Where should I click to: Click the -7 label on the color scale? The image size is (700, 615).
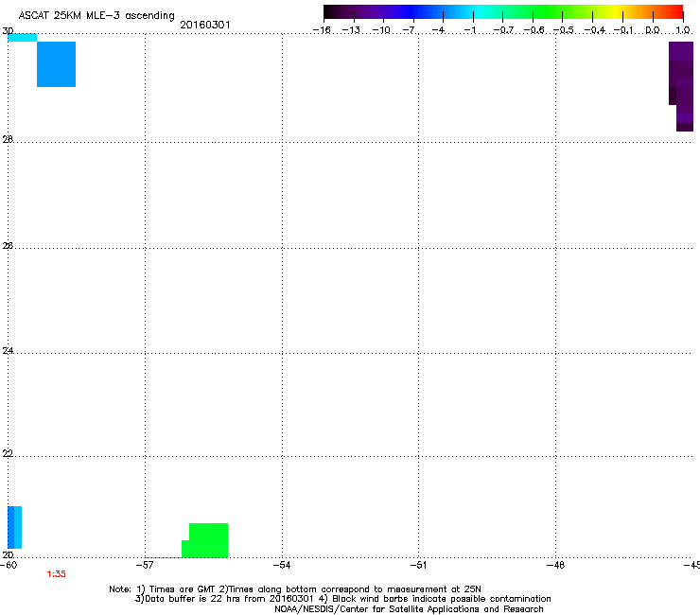pos(410,30)
